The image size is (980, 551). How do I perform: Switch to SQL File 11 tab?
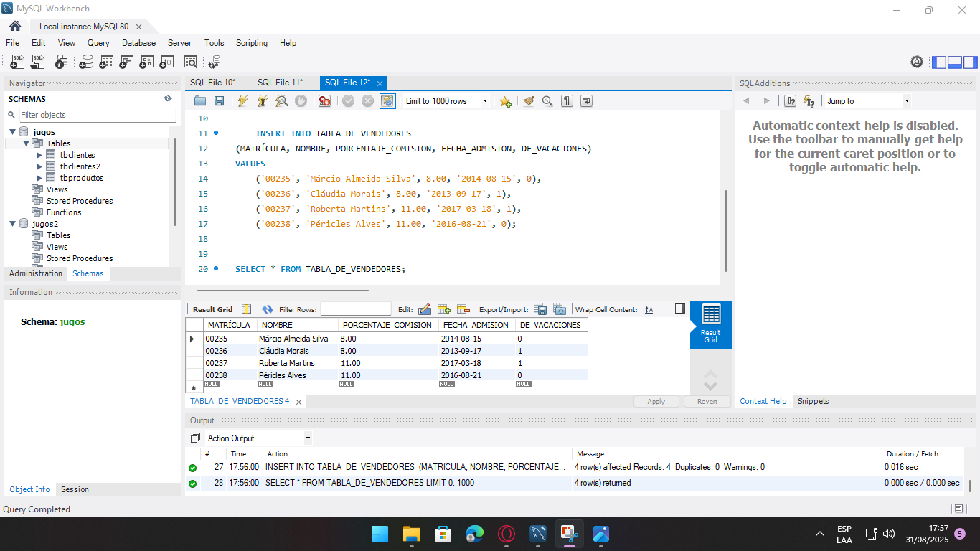tap(280, 83)
